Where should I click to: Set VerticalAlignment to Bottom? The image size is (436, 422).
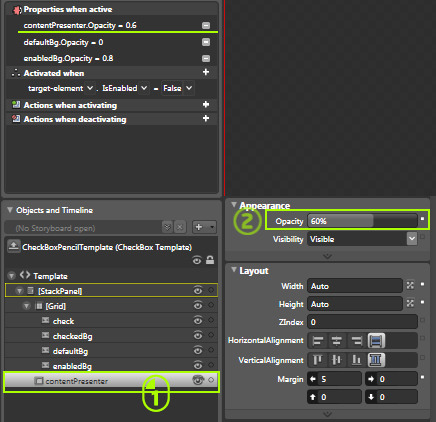(x=356, y=360)
